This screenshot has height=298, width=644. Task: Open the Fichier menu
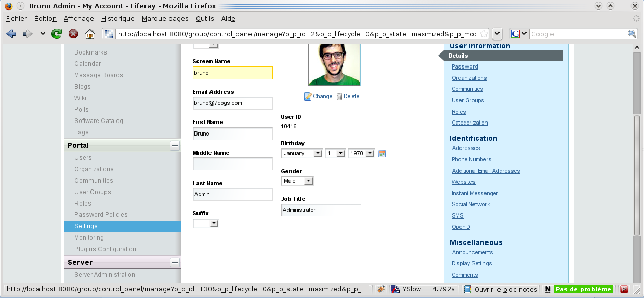(x=16, y=18)
